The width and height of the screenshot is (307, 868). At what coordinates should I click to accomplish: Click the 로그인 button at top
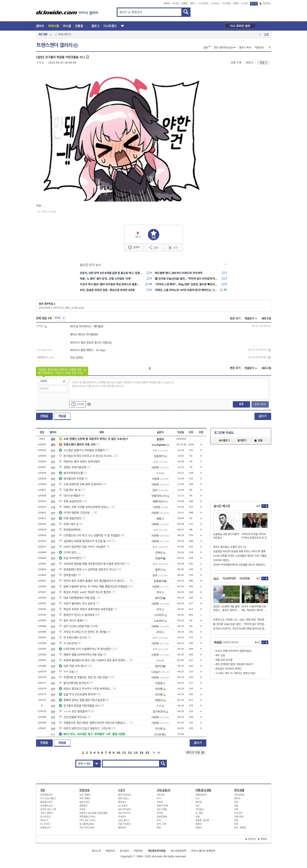[254, 3]
